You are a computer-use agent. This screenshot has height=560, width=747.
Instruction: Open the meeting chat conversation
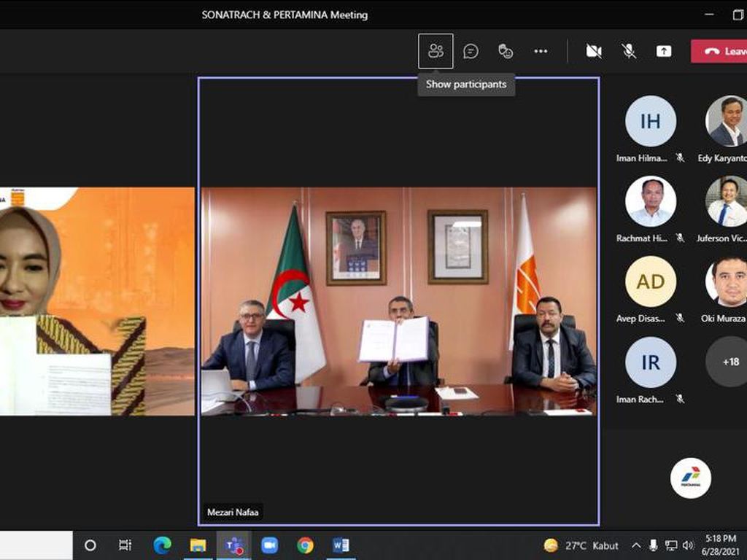[x=471, y=51]
